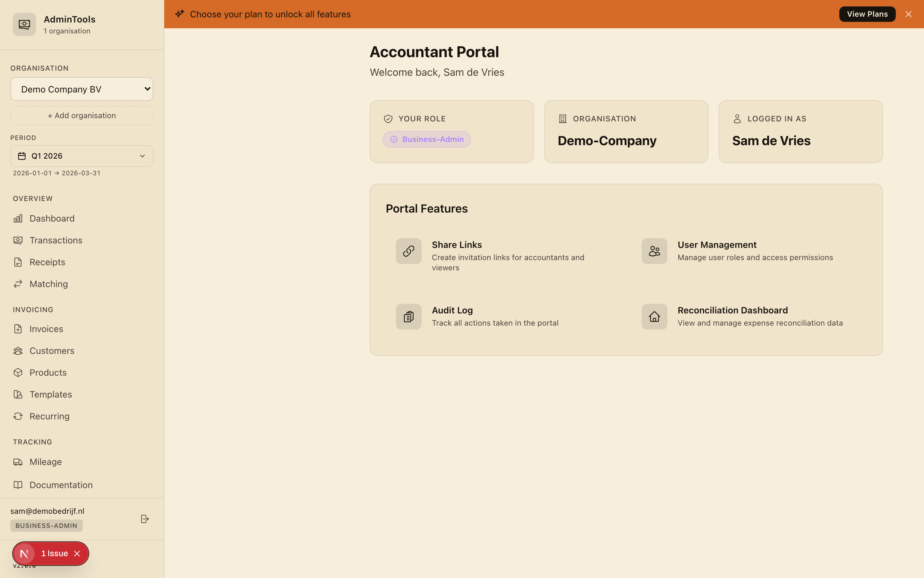Image resolution: width=924 pixels, height=578 pixels.
Task: Click the calendar icon in the period selector
Action: [22, 156]
